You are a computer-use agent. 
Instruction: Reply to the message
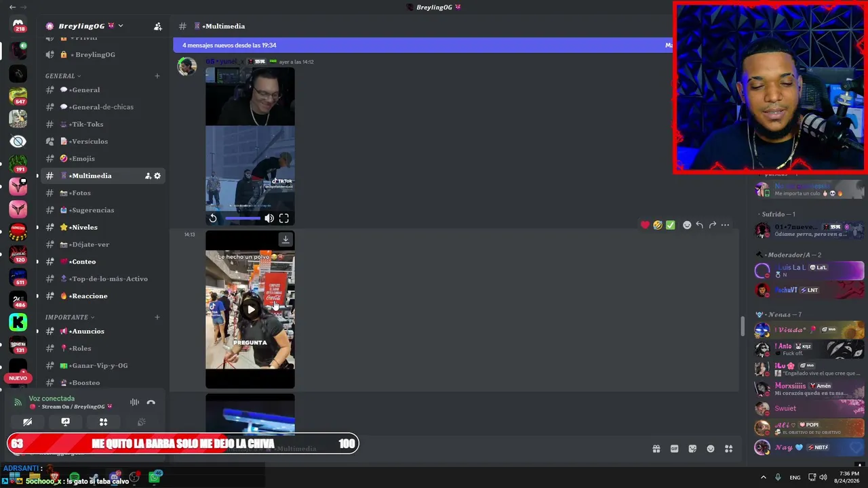pyautogui.click(x=700, y=225)
